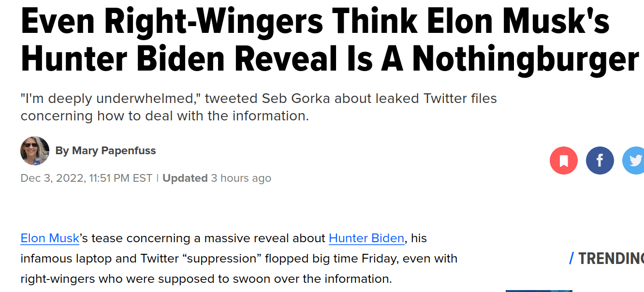The height and width of the screenshot is (292, 644).
Task: Open the author's avatar photo
Action: (x=35, y=151)
